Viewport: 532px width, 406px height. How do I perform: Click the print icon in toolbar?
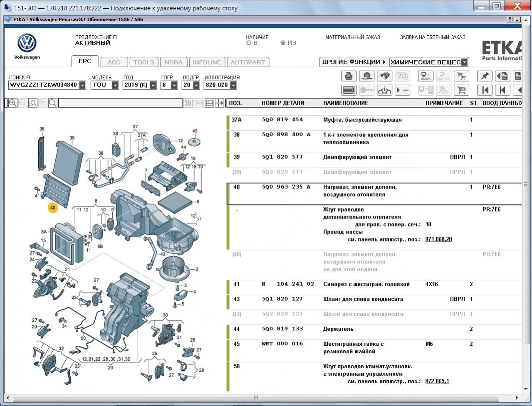349,76
